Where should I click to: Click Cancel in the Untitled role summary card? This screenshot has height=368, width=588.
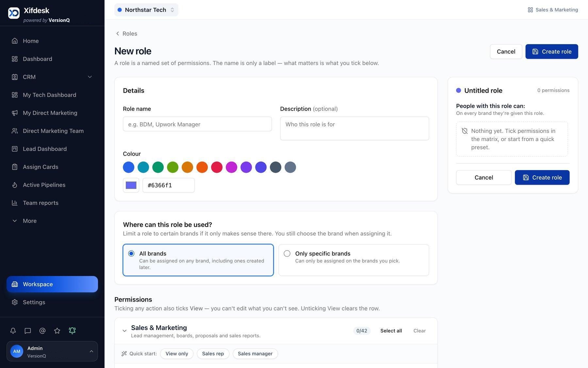[x=484, y=178]
